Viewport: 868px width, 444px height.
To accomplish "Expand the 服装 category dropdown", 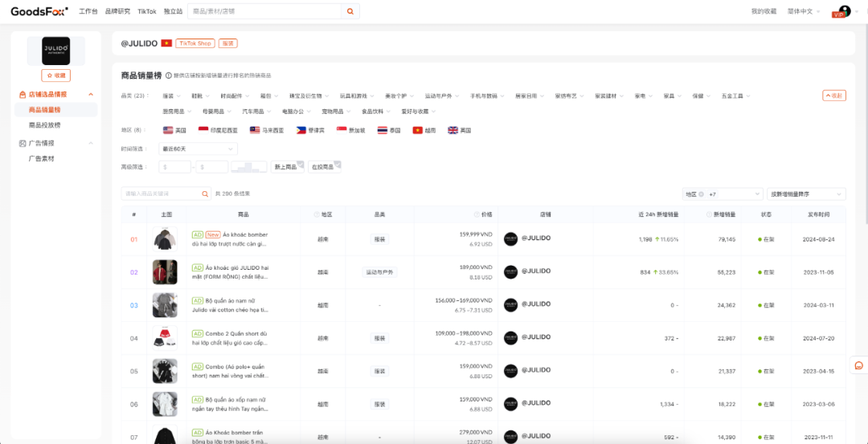I will click(x=171, y=96).
